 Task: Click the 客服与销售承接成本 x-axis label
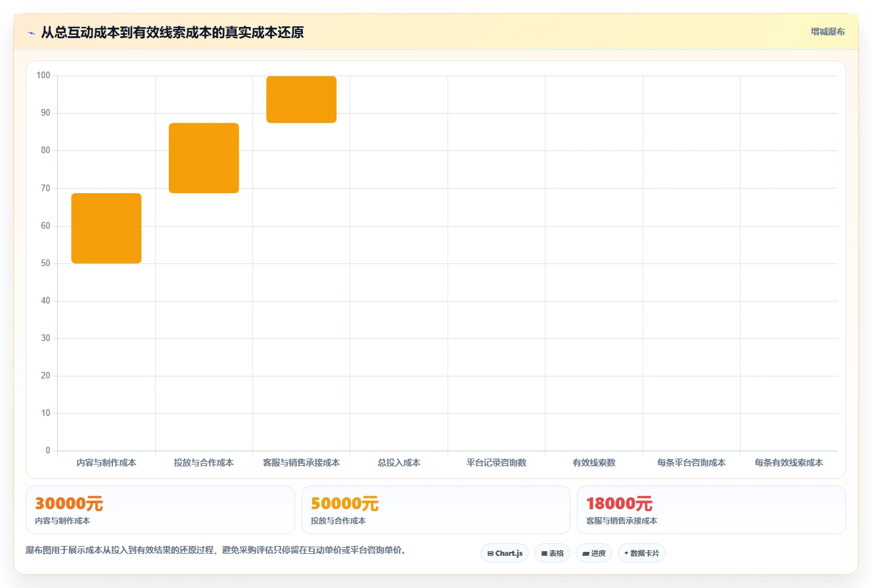point(302,463)
